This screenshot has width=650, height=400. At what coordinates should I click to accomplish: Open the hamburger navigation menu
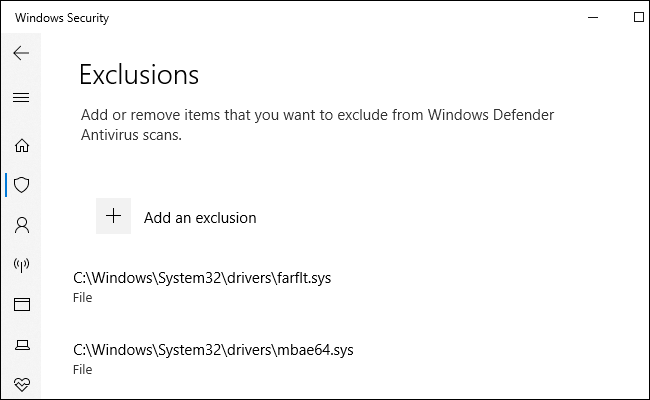click(21, 97)
